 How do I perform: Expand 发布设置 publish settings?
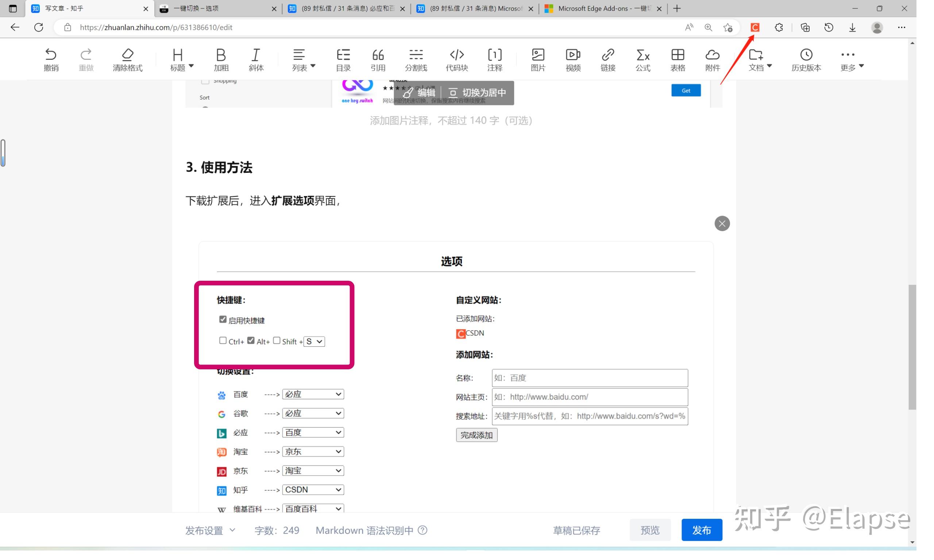pos(210,530)
